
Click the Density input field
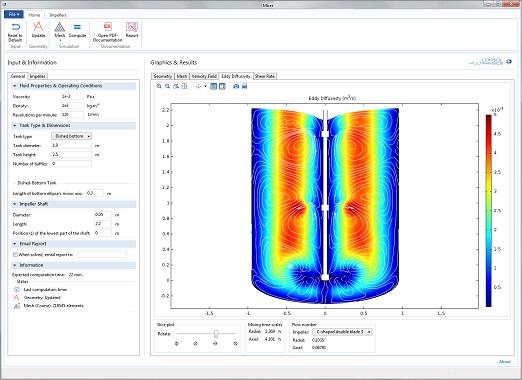click(x=72, y=106)
